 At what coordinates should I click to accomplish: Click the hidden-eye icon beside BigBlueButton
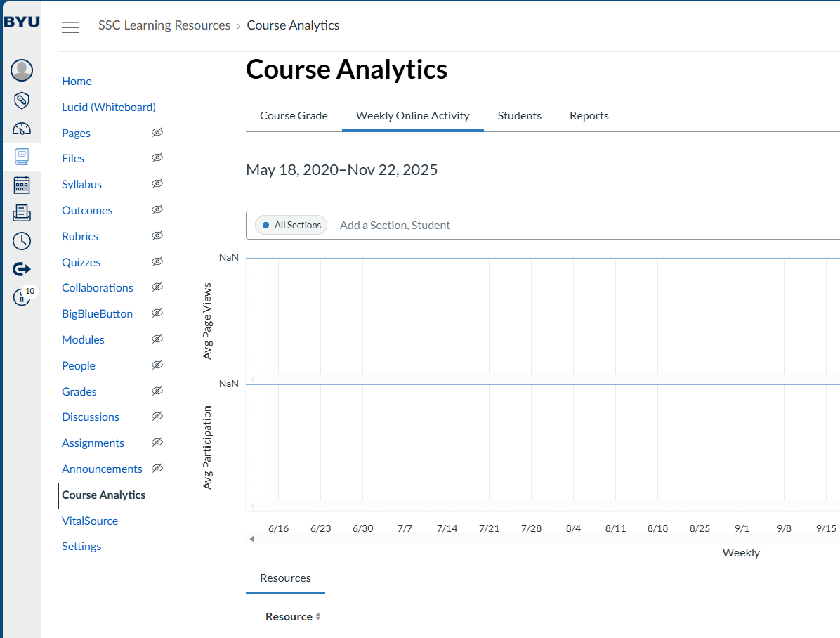tap(157, 313)
